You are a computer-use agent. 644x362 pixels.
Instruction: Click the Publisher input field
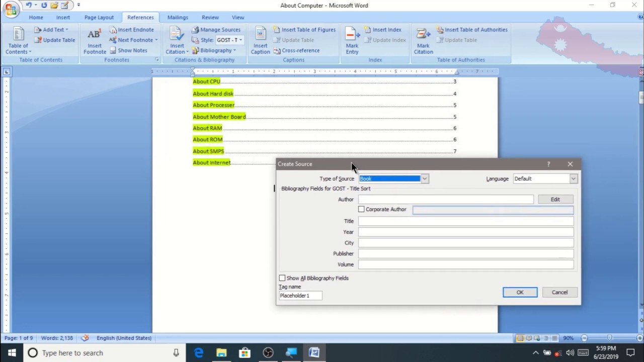click(466, 254)
